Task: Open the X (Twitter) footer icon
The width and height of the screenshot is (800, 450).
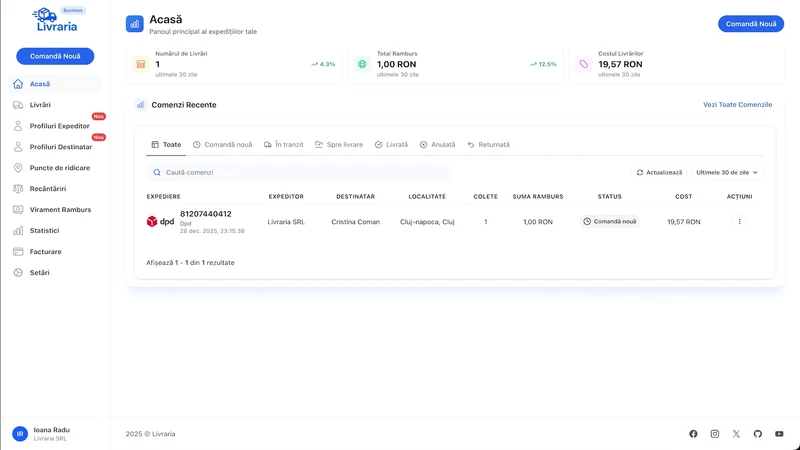Action: point(736,434)
